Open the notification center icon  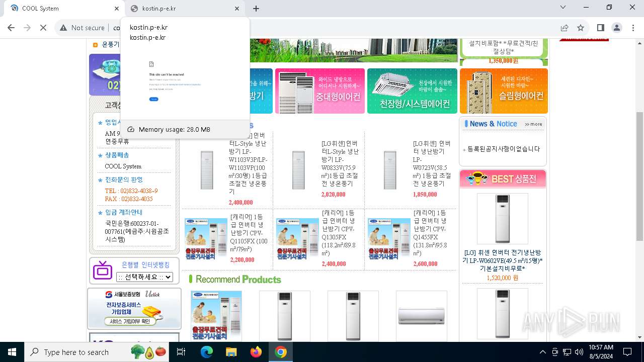point(627,352)
